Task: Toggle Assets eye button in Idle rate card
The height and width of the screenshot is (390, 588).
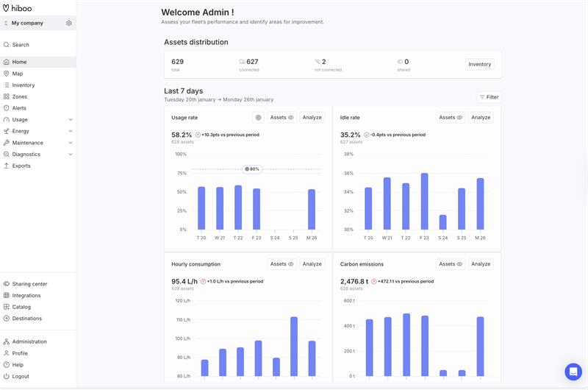Action: [451, 118]
